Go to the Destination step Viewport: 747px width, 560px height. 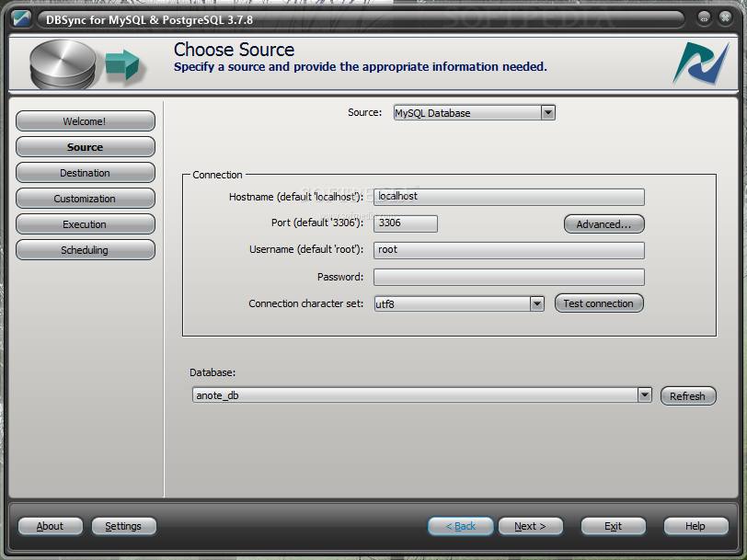click(x=86, y=172)
